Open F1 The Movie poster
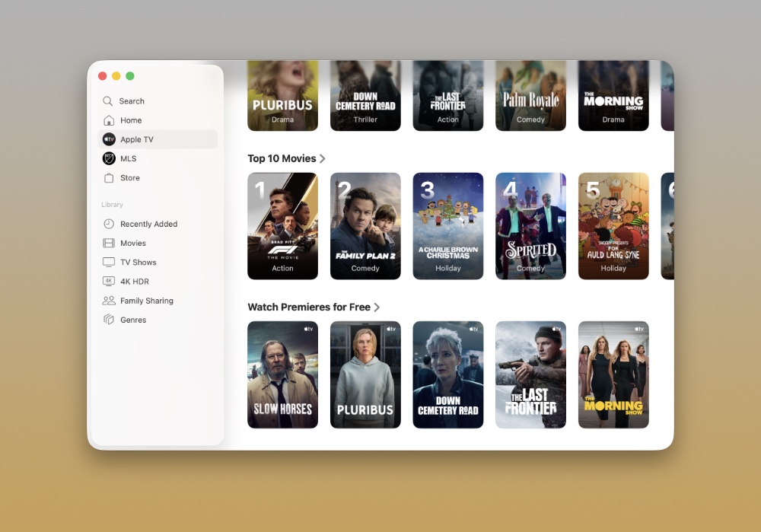 point(282,226)
